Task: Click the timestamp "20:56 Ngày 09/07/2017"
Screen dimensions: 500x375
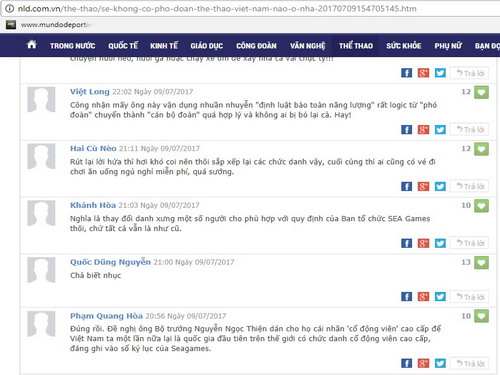Action: point(186,316)
